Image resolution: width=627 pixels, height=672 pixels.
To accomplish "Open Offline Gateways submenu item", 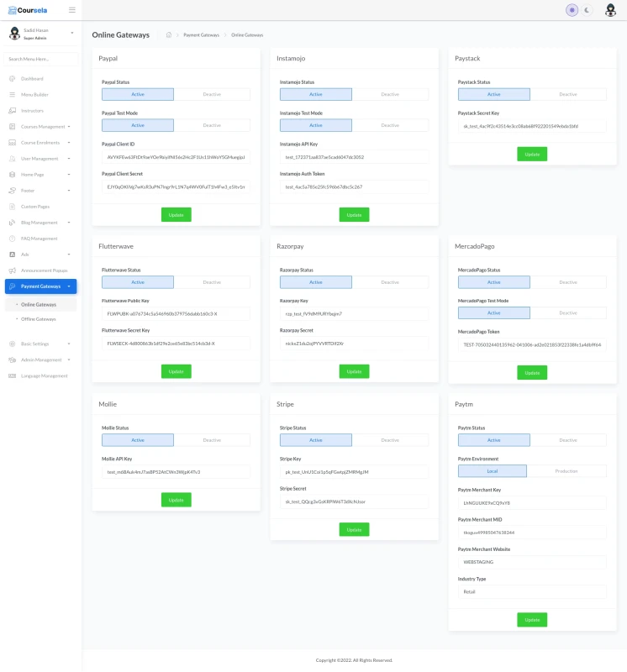I will [x=39, y=319].
